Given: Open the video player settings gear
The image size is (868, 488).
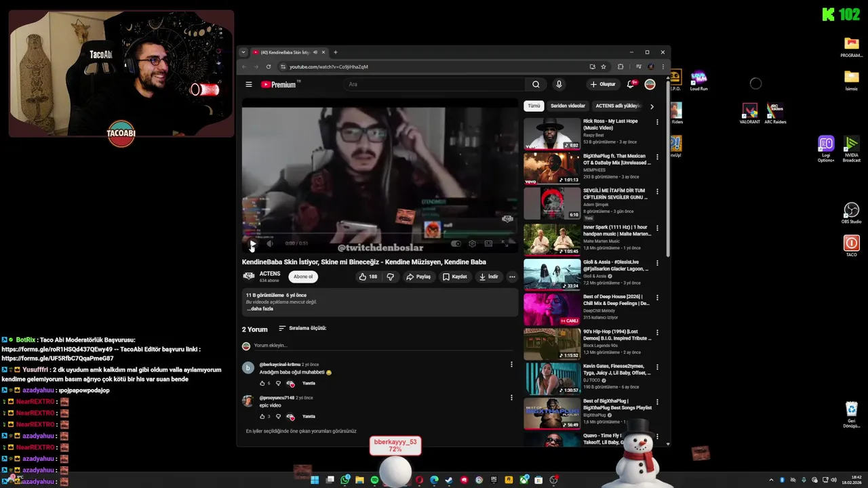Looking at the screenshot, I should (472, 243).
